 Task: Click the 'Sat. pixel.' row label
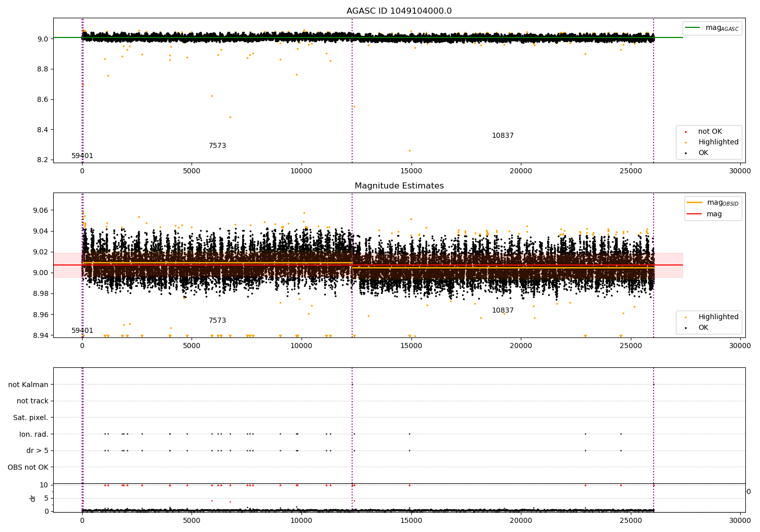[x=30, y=418]
